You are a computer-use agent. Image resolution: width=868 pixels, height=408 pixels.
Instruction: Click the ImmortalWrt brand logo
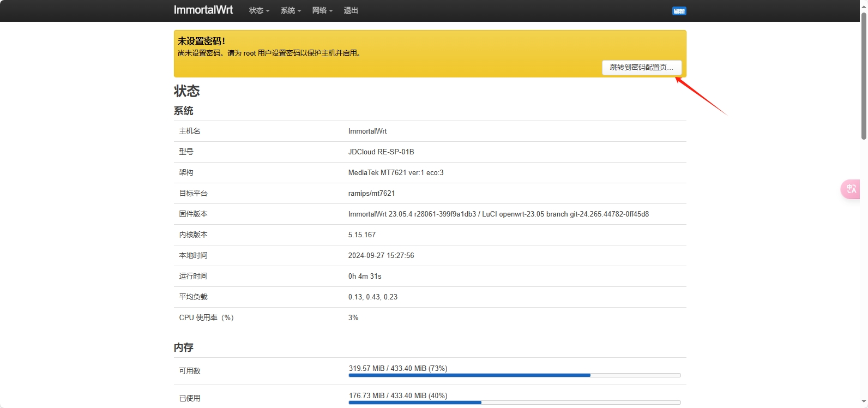point(203,10)
